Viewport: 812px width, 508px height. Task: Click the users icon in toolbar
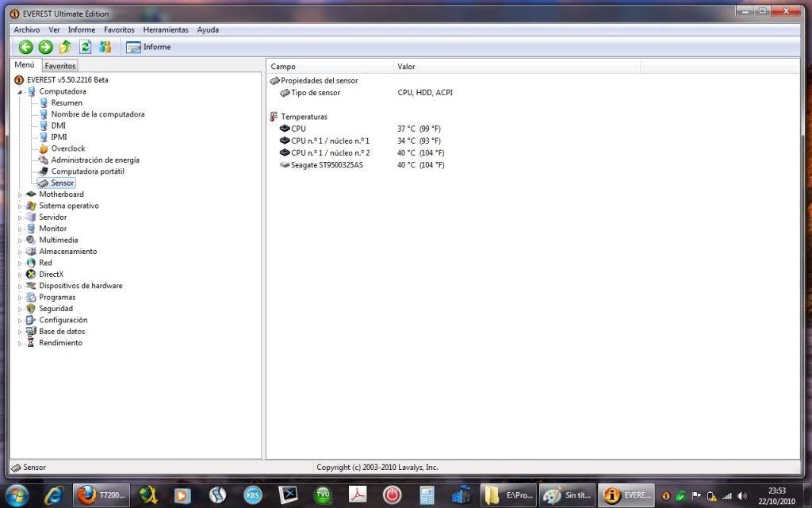pos(105,47)
